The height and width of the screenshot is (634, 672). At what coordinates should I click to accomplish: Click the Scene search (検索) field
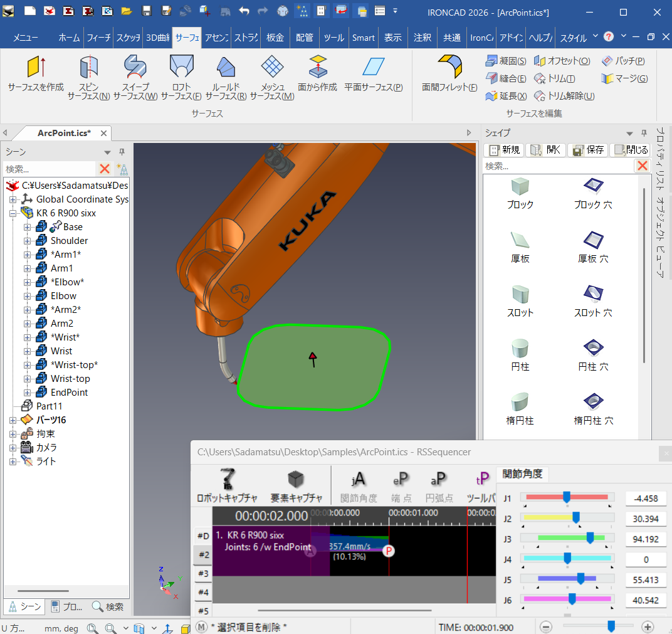click(x=48, y=169)
